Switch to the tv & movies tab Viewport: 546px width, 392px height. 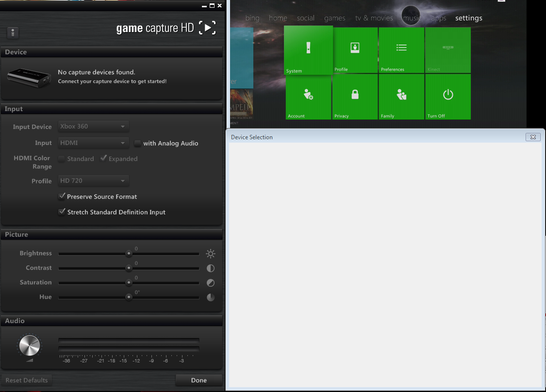374,18
